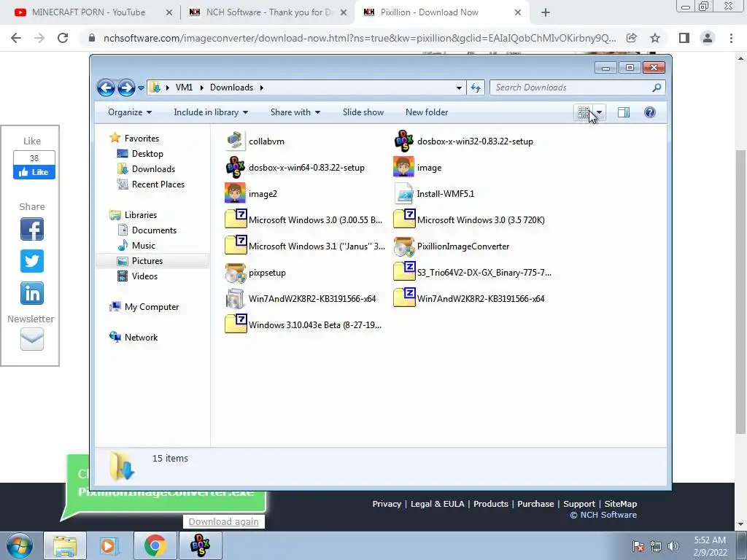Select PixillionImageConverter installer icon
This screenshot has height=560, width=747.
(x=403, y=246)
